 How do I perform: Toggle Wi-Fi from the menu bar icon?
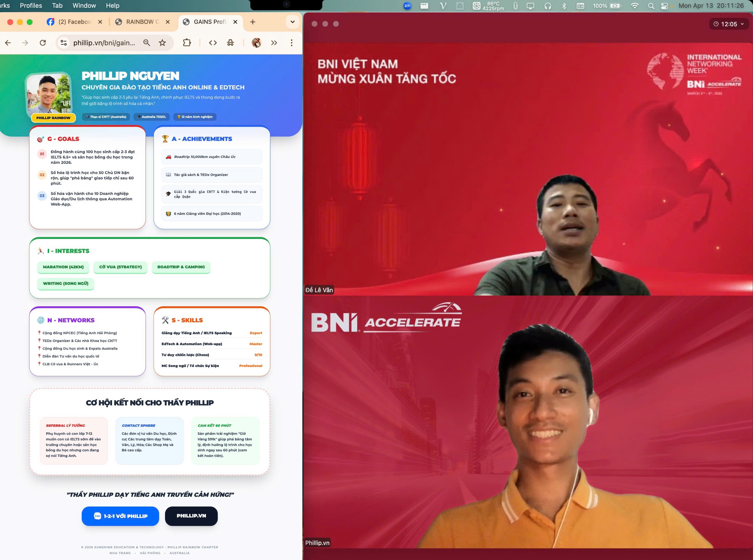tap(635, 6)
